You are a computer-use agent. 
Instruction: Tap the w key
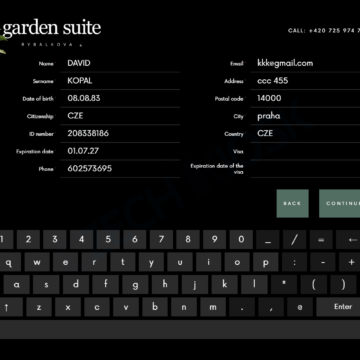pyautogui.click(x=37, y=262)
